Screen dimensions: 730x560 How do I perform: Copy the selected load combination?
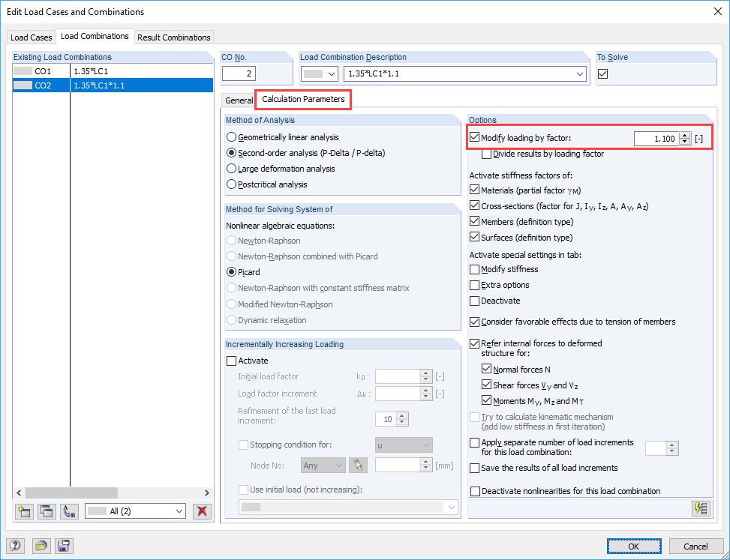(46, 511)
